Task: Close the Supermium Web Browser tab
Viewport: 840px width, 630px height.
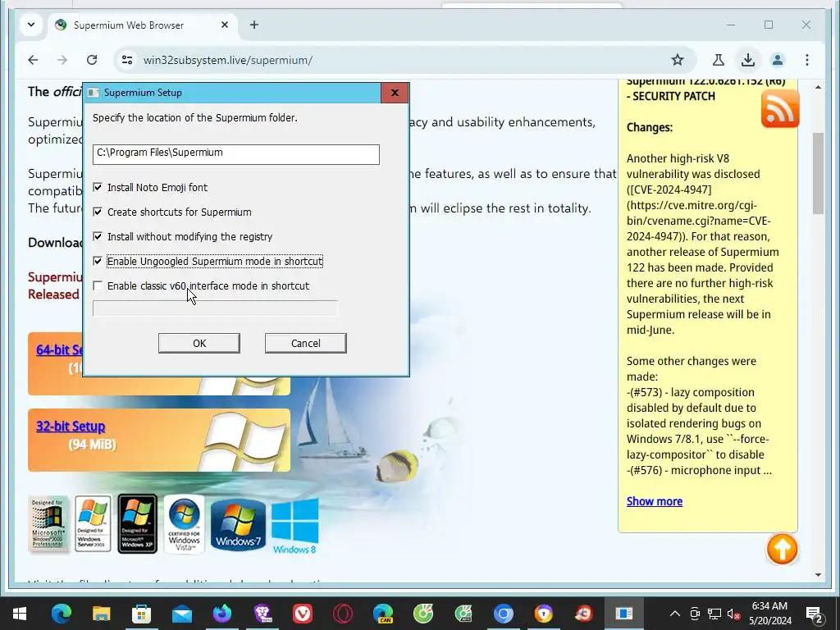Action: (x=225, y=25)
